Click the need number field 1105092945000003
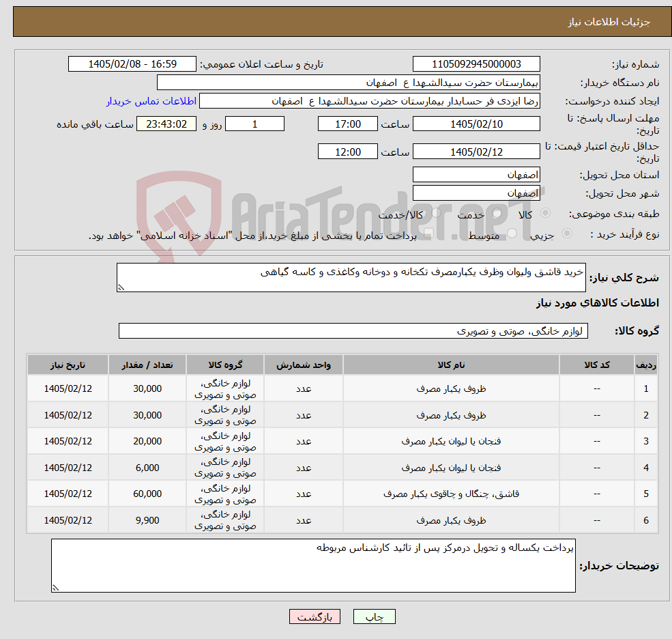This screenshot has width=672, height=639. click(x=476, y=64)
